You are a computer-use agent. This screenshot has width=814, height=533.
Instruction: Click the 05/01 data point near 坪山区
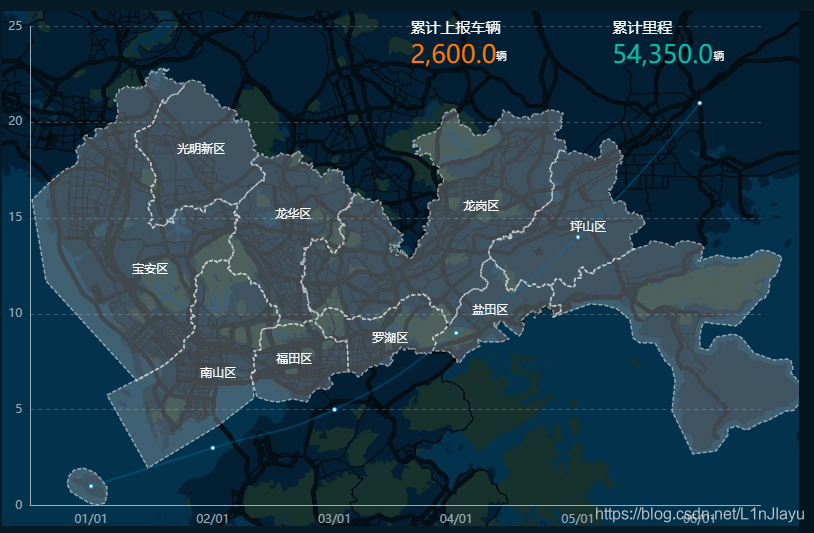[x=578, y=237]
